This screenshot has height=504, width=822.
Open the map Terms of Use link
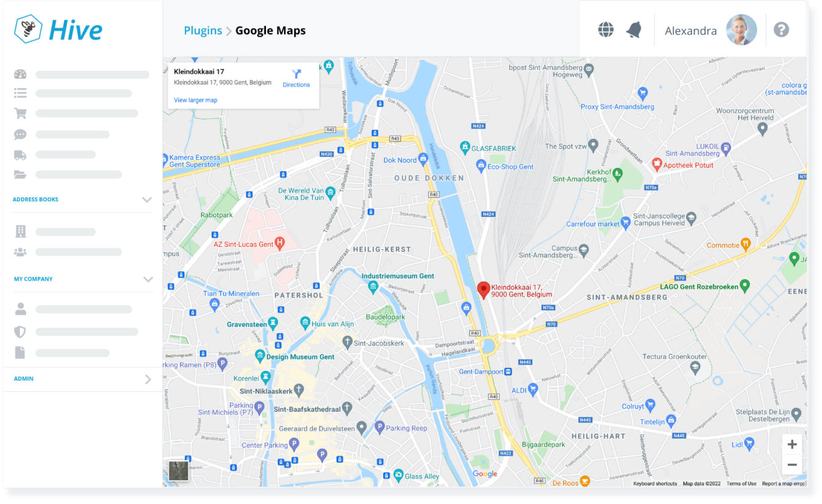tap(741, 484)
